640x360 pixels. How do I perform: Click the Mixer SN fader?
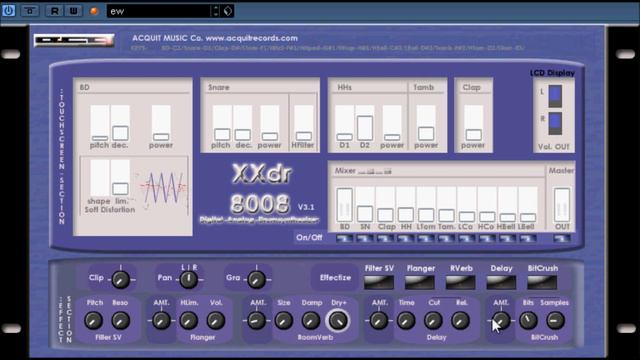pos(365,205)
